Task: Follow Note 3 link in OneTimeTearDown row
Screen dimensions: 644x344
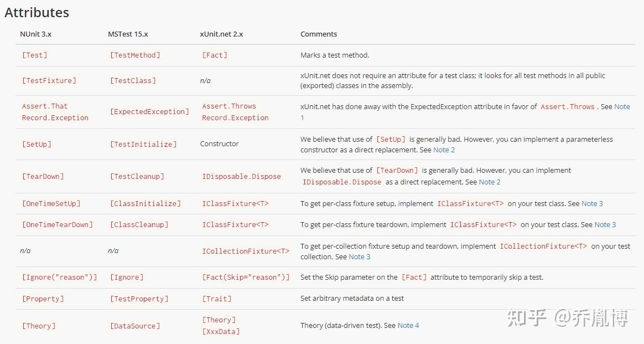Action: [x=605, y=225]
